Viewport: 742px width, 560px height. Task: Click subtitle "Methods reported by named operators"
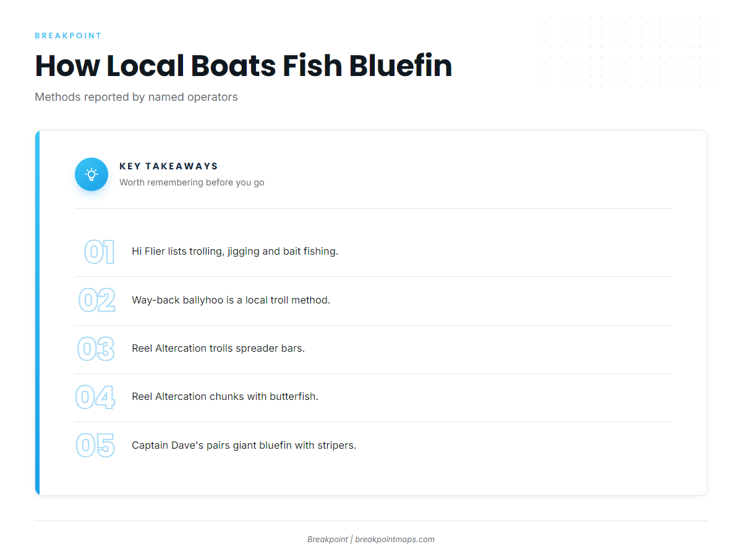[136, 97]
